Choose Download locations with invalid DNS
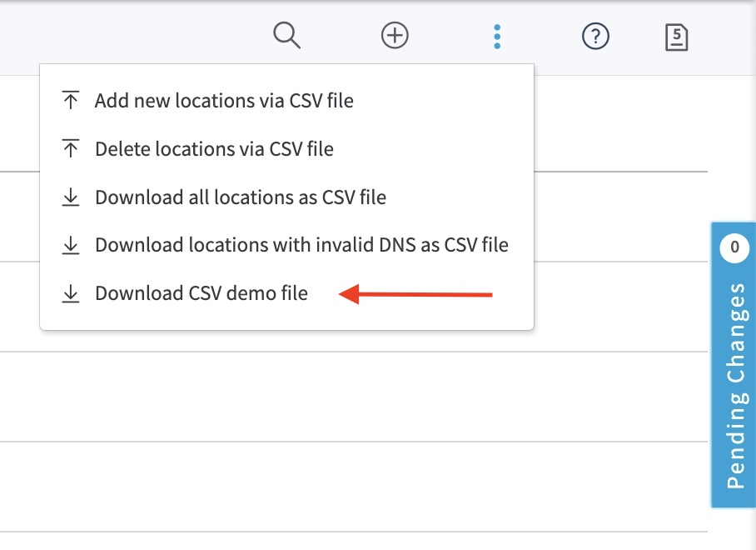The image size is (756, 550). point(301,246)
